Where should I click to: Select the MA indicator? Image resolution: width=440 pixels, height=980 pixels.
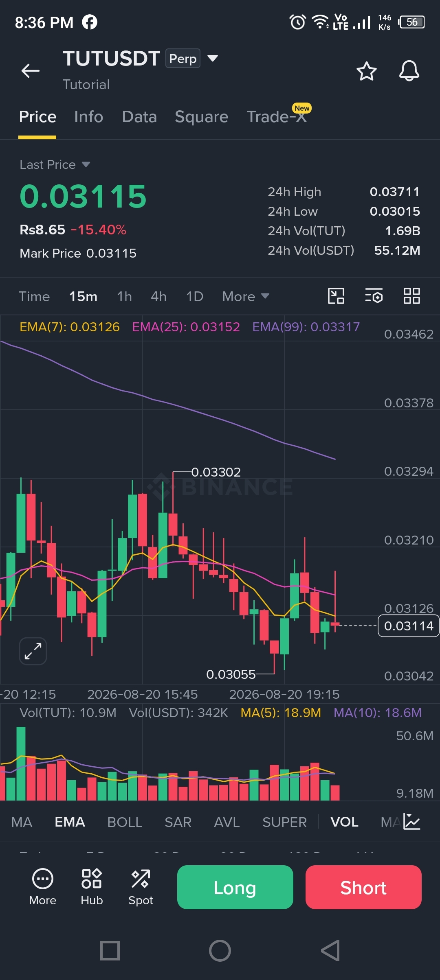22,822
